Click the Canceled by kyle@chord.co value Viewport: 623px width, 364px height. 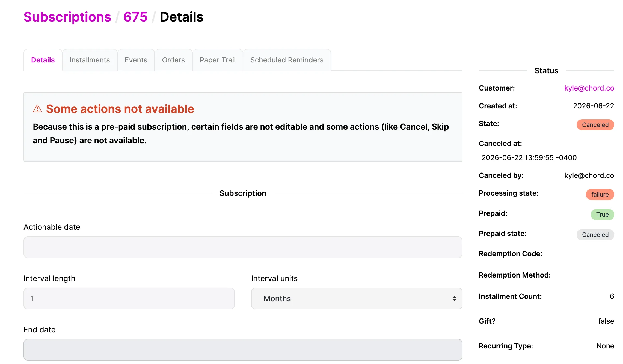click(589, 175)
